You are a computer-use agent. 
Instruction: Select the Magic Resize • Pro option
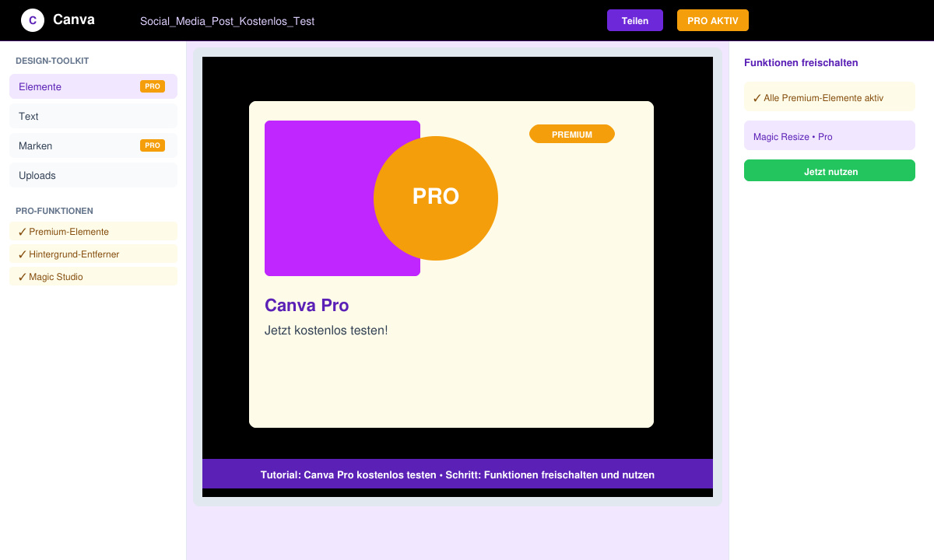tap(830, 135)
